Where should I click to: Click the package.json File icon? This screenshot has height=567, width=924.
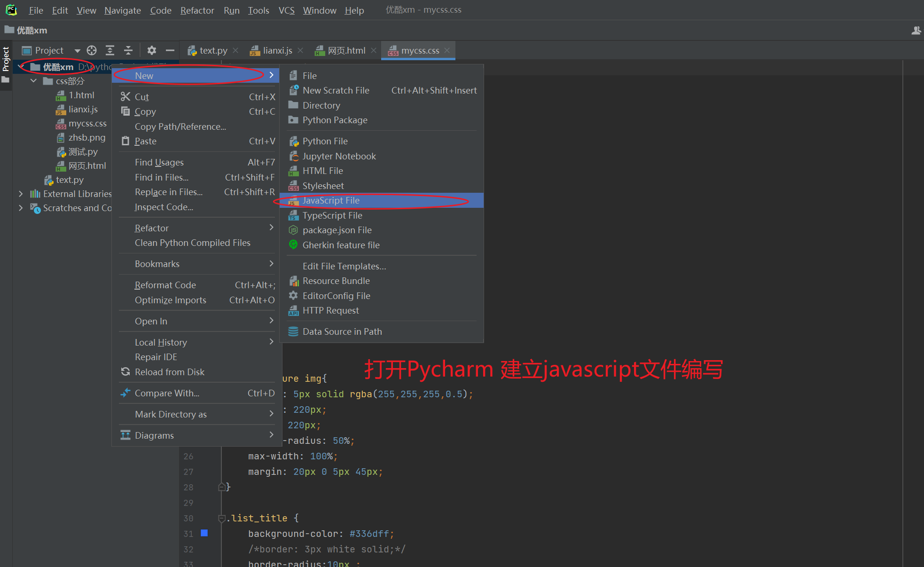[293, 230]
